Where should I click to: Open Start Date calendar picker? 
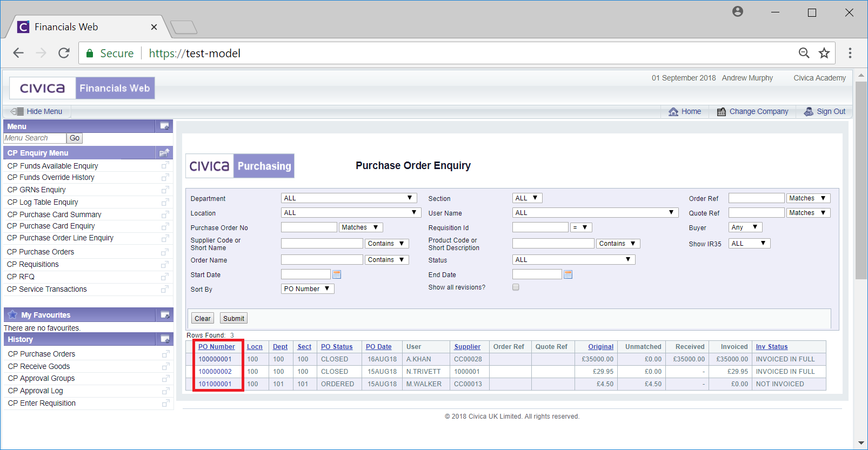click(337, 274)
